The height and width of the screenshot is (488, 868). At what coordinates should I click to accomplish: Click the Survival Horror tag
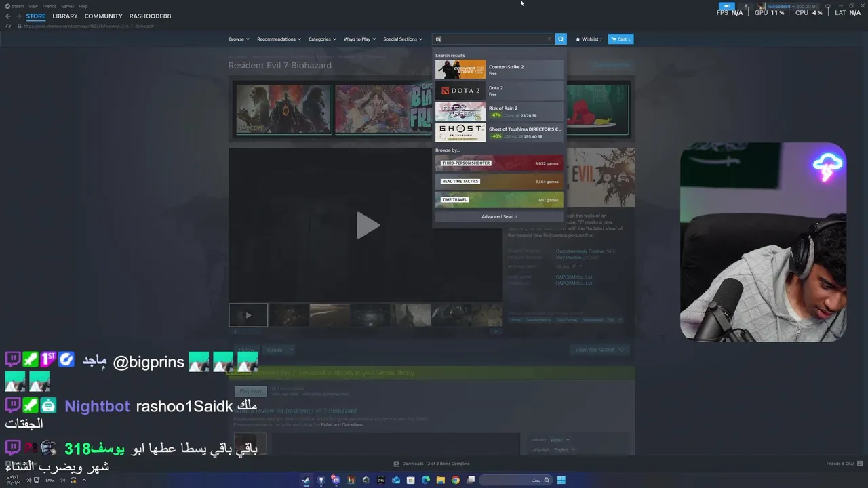(x=538, y=320)
